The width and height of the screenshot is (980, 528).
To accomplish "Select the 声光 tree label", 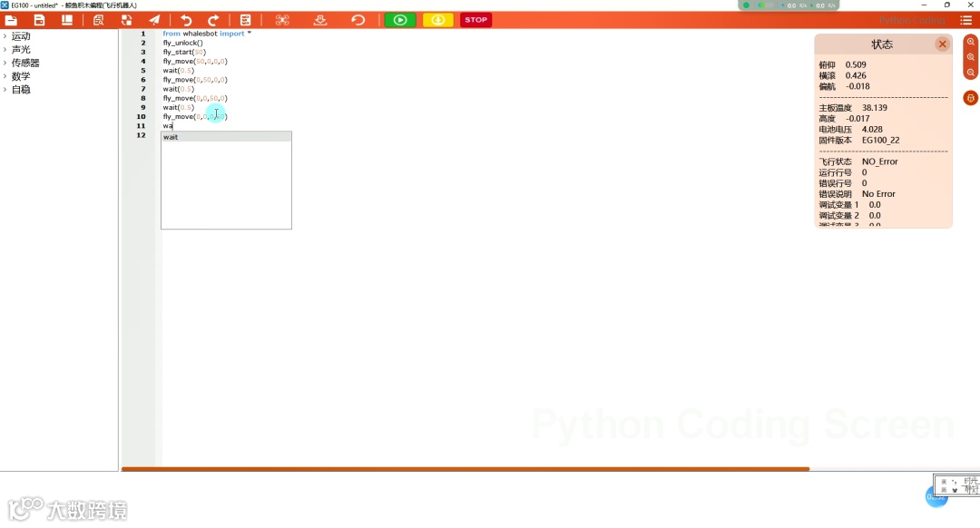I will click(21, 49).
